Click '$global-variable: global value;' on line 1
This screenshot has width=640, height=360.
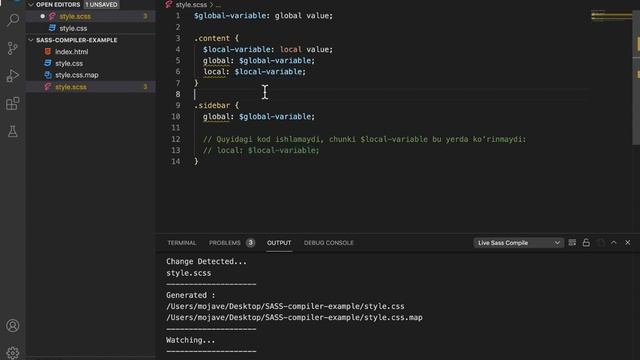click(263, 16)
